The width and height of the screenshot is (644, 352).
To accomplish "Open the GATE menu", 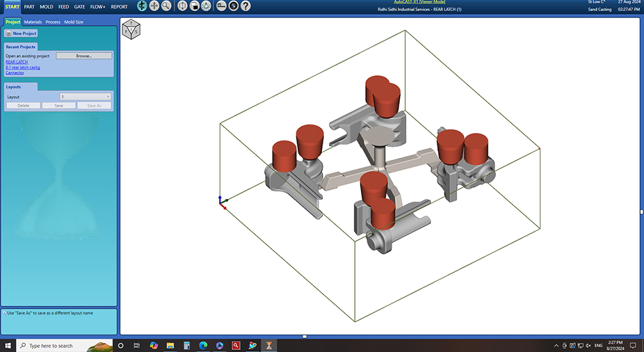I will (79, 6).
